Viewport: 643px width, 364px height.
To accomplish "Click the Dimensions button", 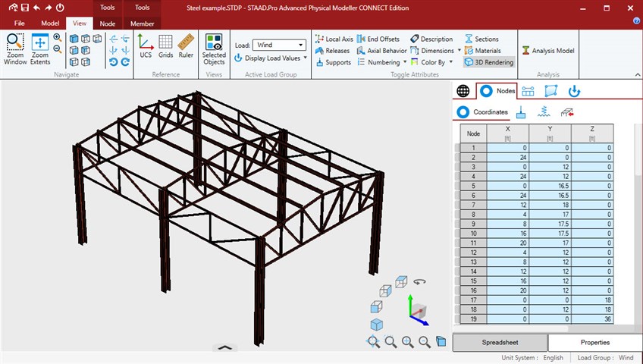I will (x=432, y=50).
